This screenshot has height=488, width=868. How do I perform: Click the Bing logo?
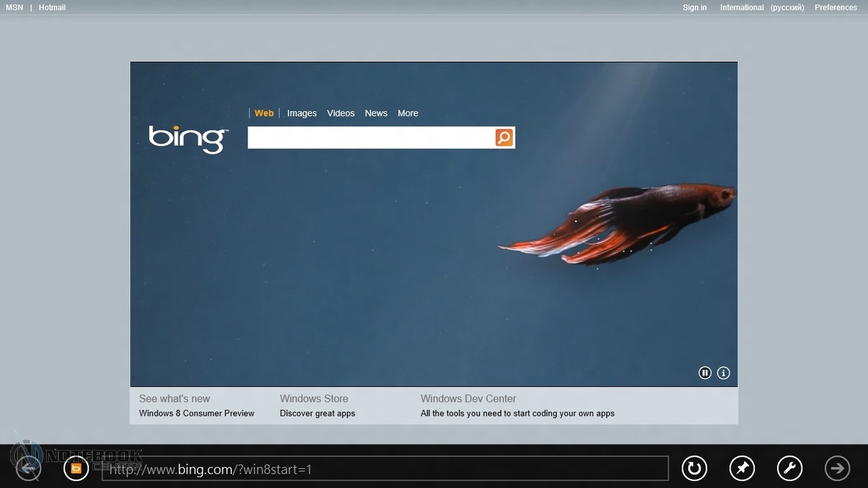click(x=188, y=138)
